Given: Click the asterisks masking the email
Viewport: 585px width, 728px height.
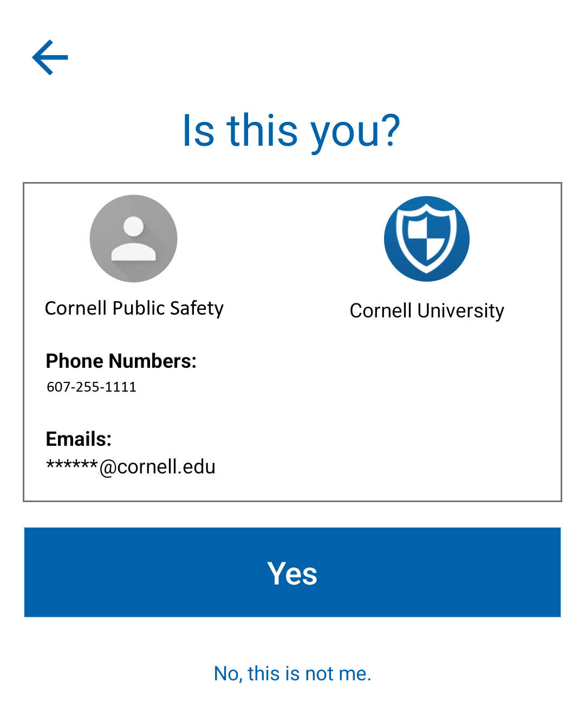Looking at the screenshot, I should click(71, 466).
